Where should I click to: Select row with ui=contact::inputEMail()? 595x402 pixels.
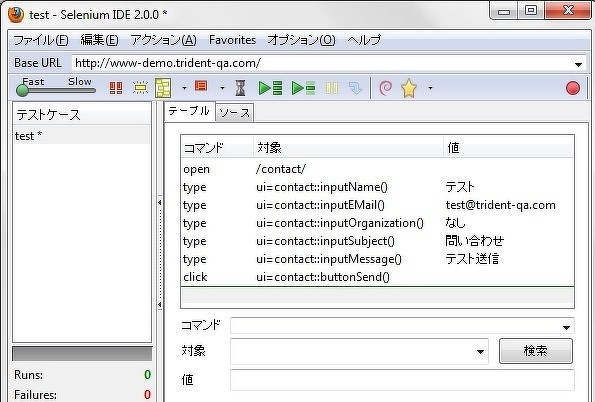(377, 205)
